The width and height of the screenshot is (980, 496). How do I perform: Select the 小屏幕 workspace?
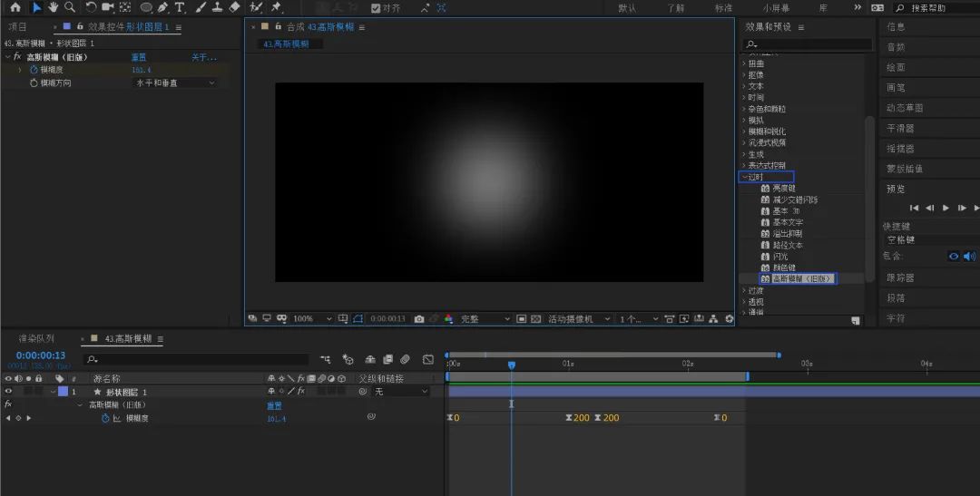click(776, 8)
